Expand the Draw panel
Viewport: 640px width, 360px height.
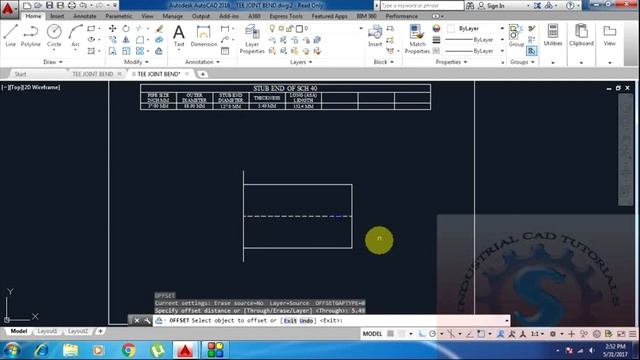[53, 62]
